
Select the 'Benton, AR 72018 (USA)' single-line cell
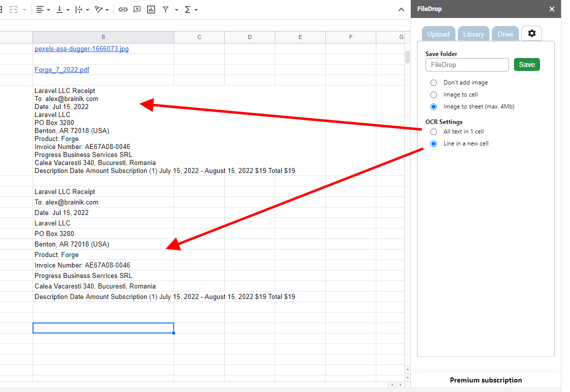(x=103, y=244)
